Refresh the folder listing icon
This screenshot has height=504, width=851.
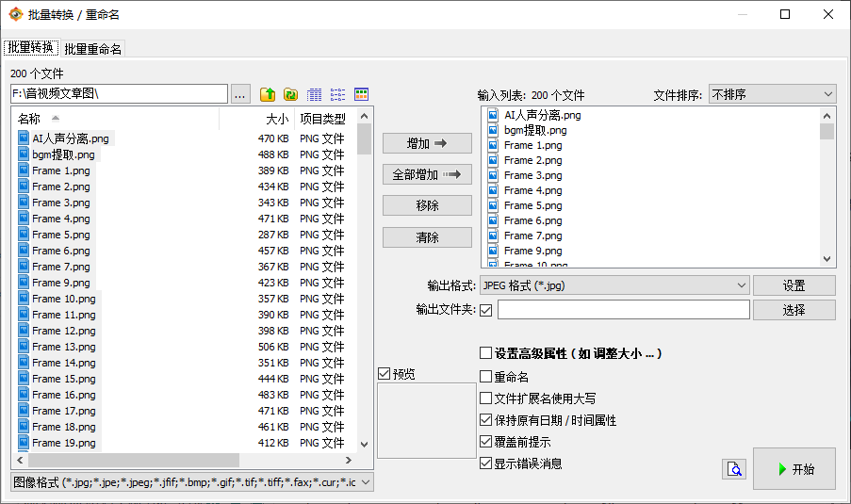[x=291, y=94]
